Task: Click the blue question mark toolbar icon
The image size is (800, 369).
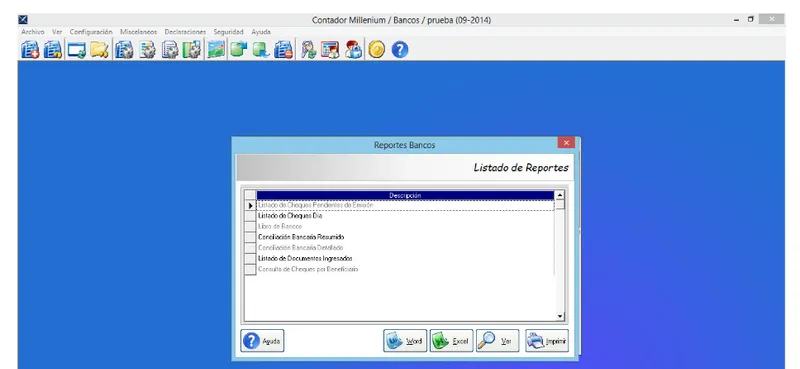Action: (400, 50)
